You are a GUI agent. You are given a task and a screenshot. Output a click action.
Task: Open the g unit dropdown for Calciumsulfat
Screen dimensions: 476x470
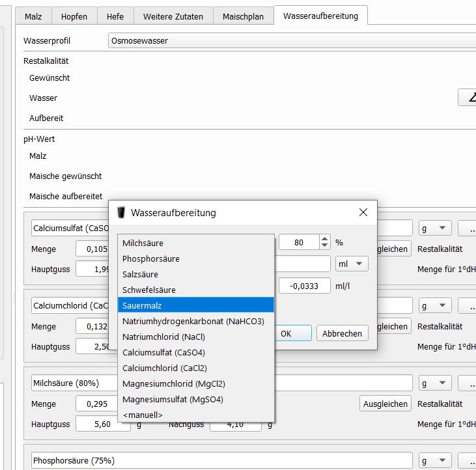click(435, 228)
